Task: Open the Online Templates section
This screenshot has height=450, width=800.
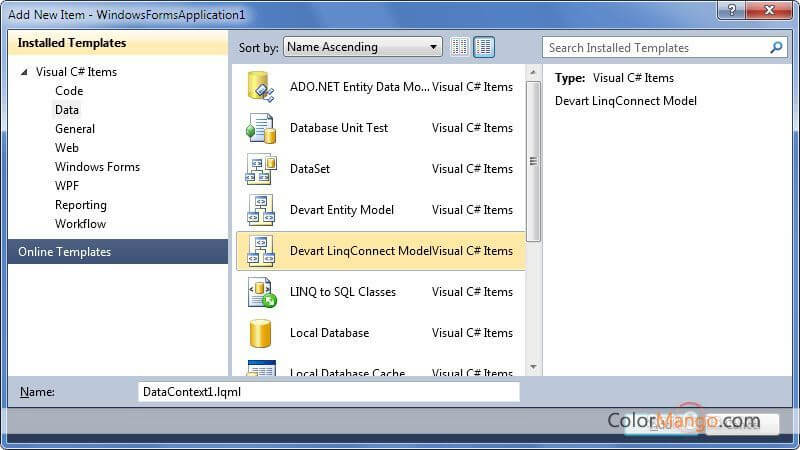Action: [65, 252]
